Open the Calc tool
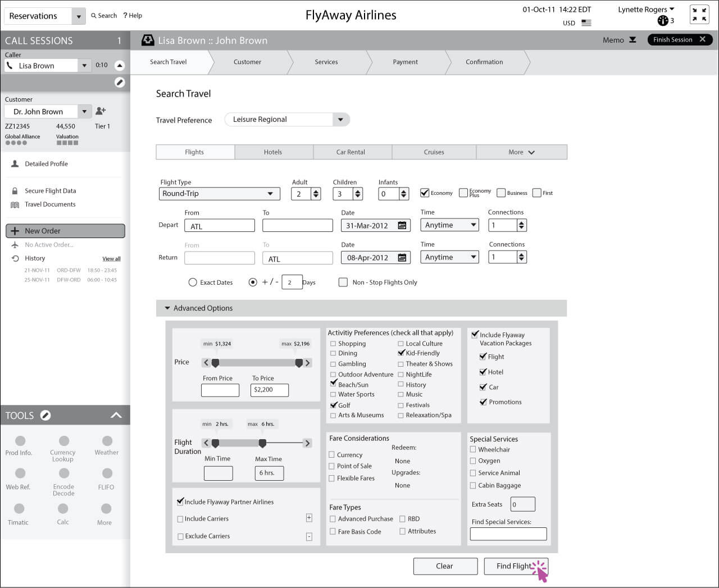Viewport: 719px width, 588px height. pos(62,513)
